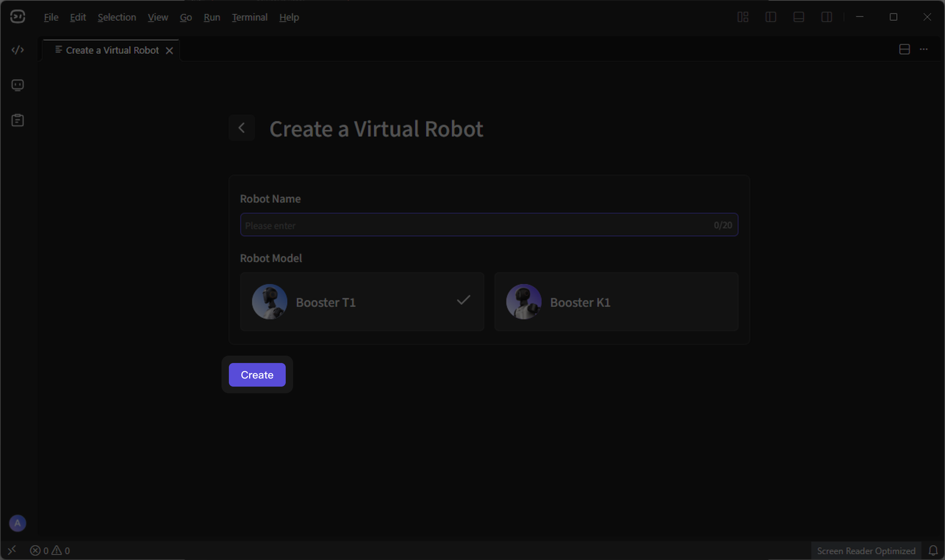Click Screen Reader Optimized status
Screen dimensions: 945x560
(866, 550)
